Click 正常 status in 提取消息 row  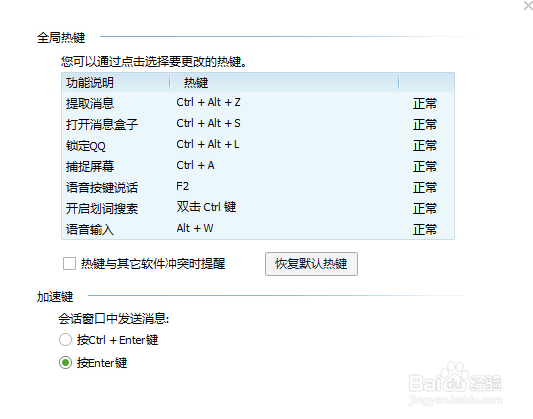pos(425,103)
